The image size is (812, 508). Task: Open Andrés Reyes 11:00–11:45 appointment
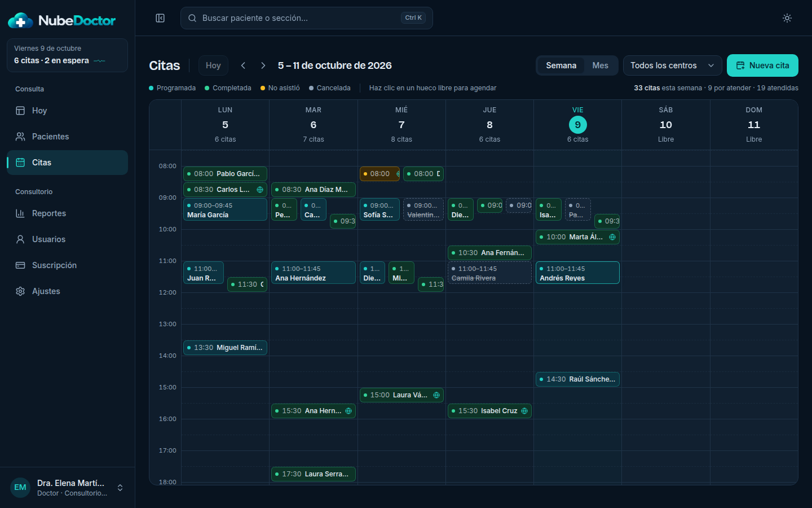click(577, 273)
